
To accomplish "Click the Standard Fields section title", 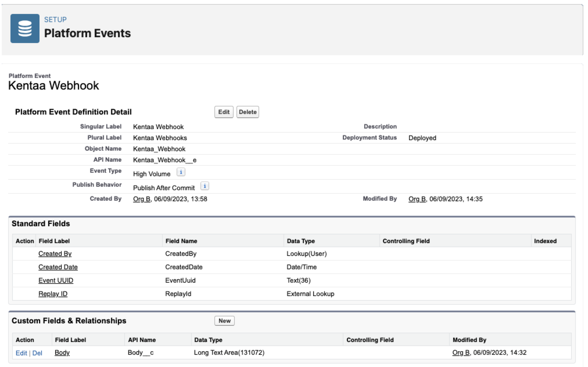I will coord(41,224).
